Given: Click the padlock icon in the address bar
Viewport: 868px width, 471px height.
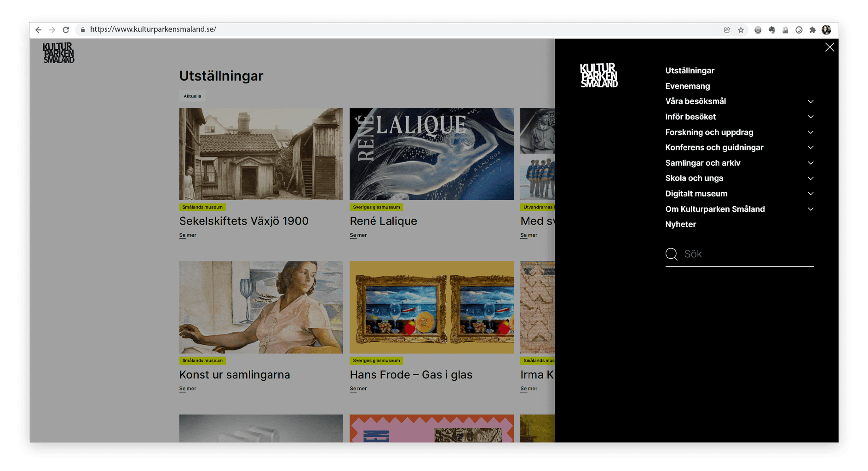Looking at the screenshot, I should [83, 29].
